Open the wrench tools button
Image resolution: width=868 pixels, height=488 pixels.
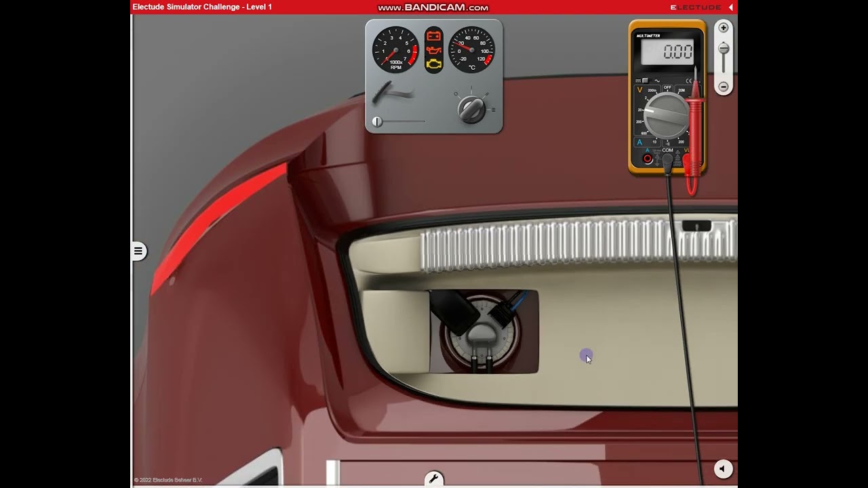[434, 479]
